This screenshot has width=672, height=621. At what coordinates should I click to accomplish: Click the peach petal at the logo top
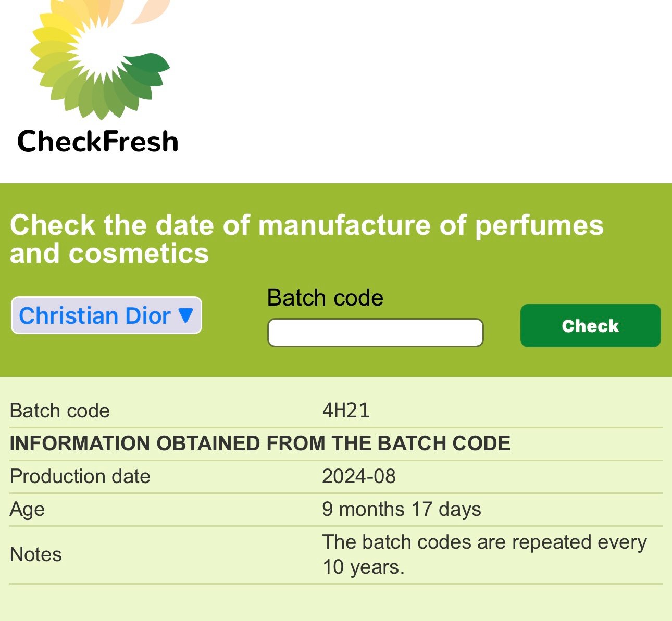pyautogui.click(x=151, y=9)
